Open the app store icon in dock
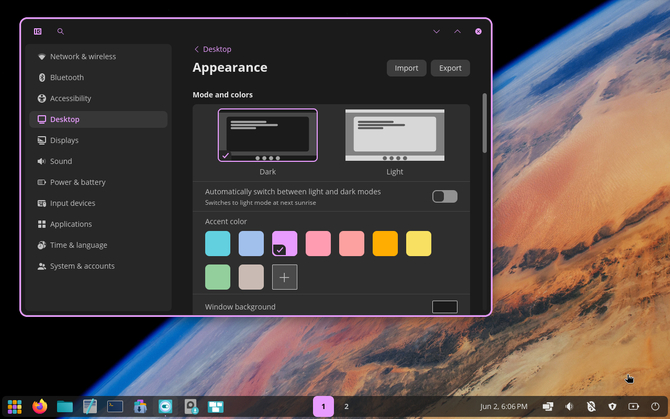 pyautogui.click(x=140, y=406)
